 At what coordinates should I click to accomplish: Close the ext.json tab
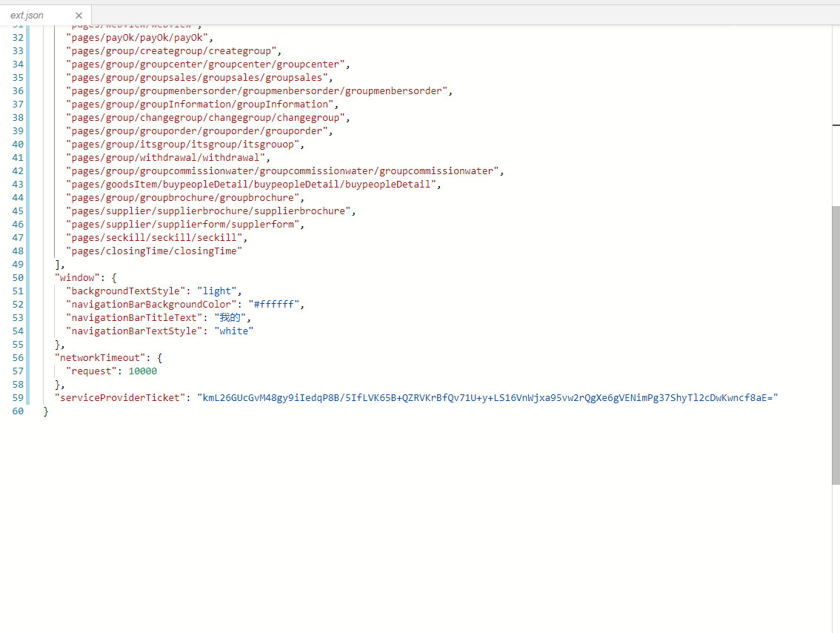tap(79, 16)
